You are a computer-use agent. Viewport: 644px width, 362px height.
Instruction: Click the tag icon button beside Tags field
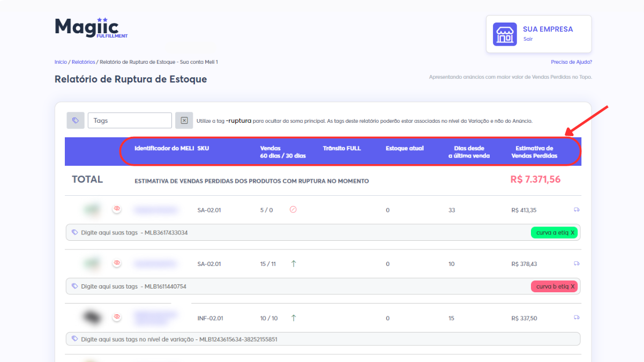click(76, 121)
